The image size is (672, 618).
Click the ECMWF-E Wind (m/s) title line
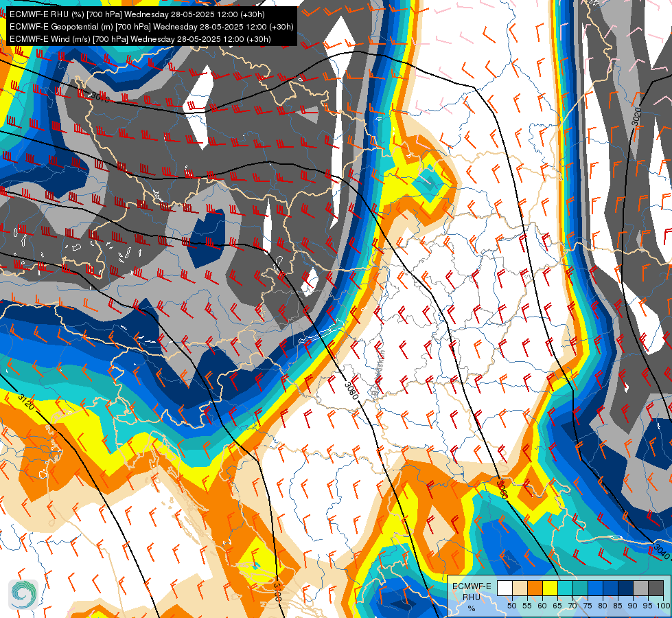pyautogui.click(x=140, y=39)
